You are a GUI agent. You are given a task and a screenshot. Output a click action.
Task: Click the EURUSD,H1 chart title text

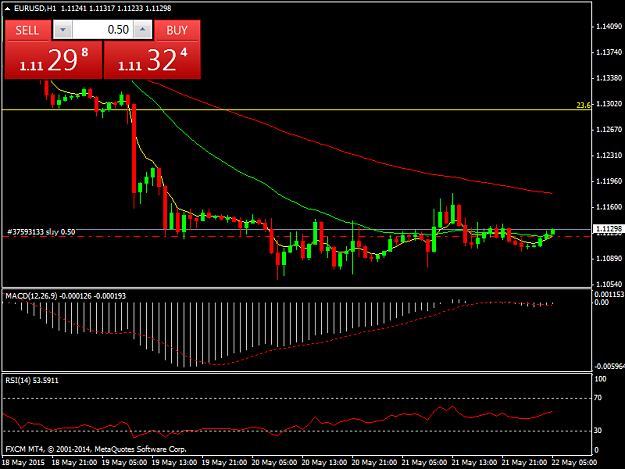[x=35, y=8]
